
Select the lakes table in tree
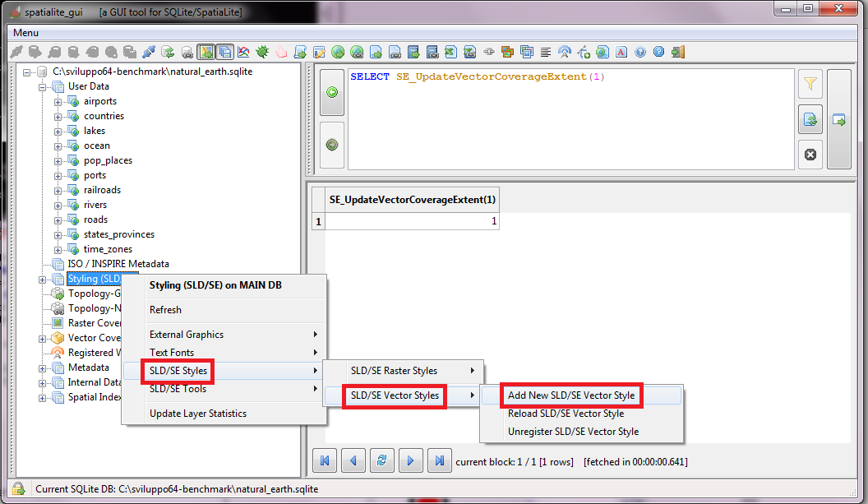[x=94, y=131]
